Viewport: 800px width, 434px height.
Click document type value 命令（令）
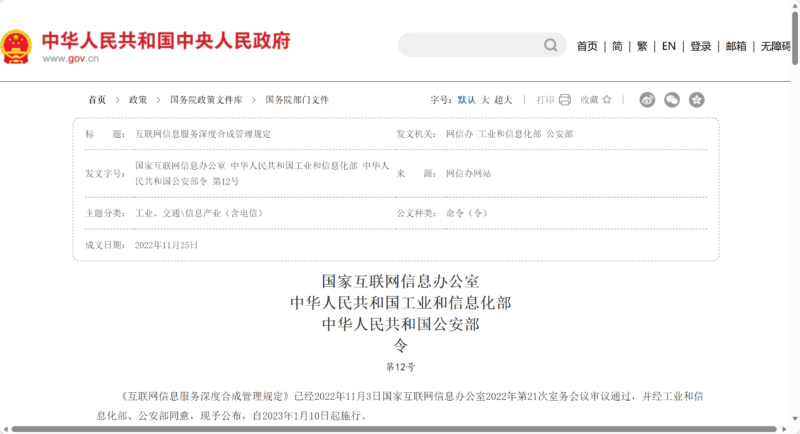click(467, 213)
